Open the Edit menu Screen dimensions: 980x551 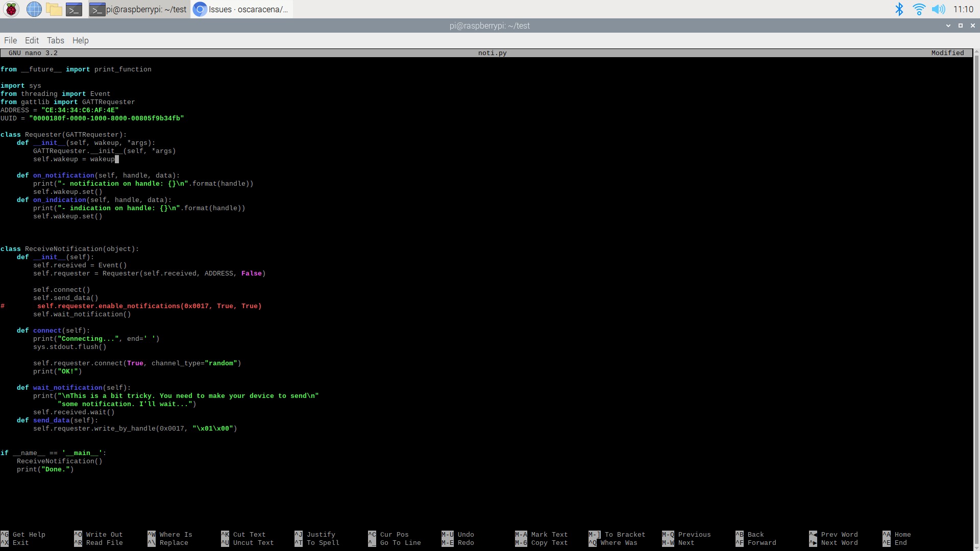32,40
